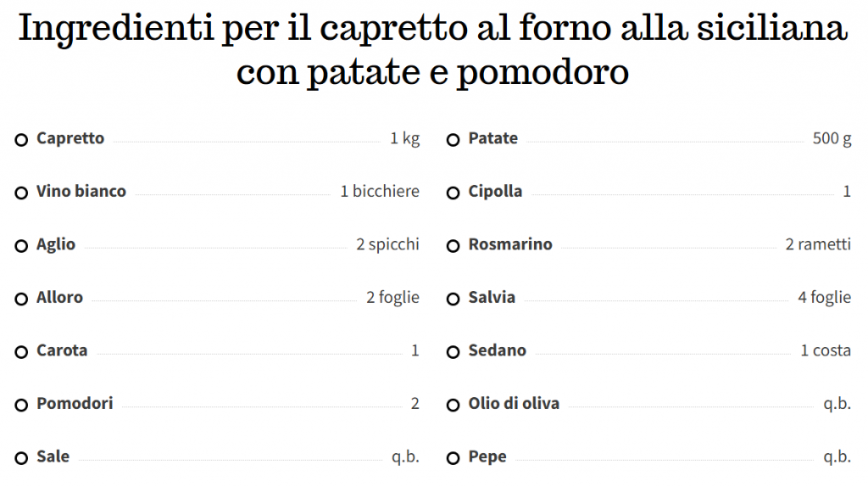Screen dimensions: 868x487
Task: Select the Rosmarino ingredient label
Action: (x=510, y=244)
